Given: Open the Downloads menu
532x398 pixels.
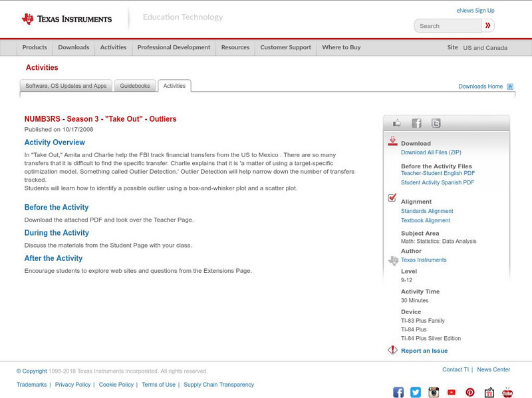Looking at the screenshot, I should point(74,47).
